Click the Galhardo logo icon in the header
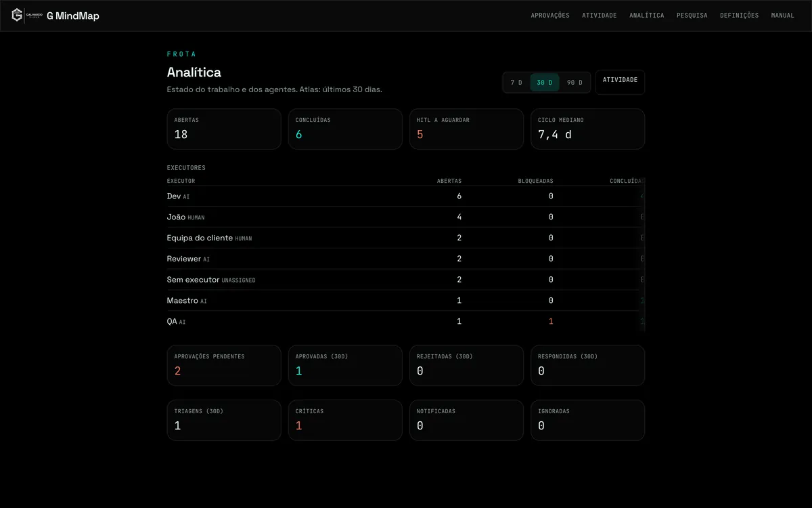 [18, 15]
